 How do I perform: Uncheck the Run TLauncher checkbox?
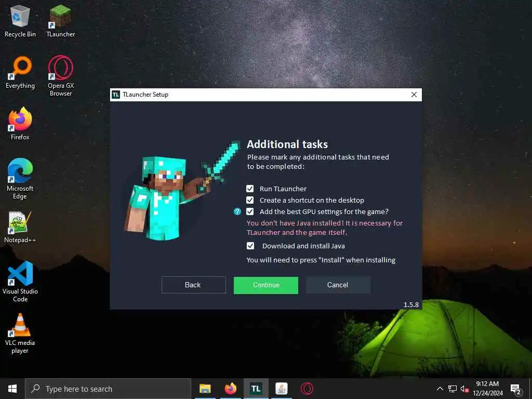pos(250,189)
